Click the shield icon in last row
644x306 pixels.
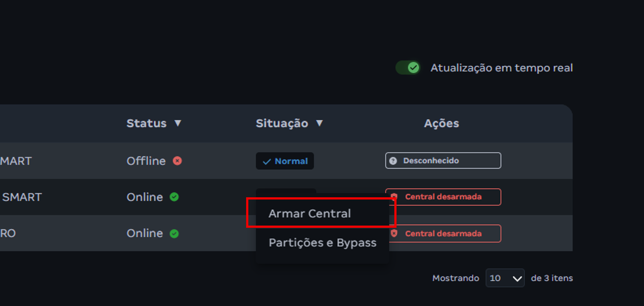tap(394, 234)
